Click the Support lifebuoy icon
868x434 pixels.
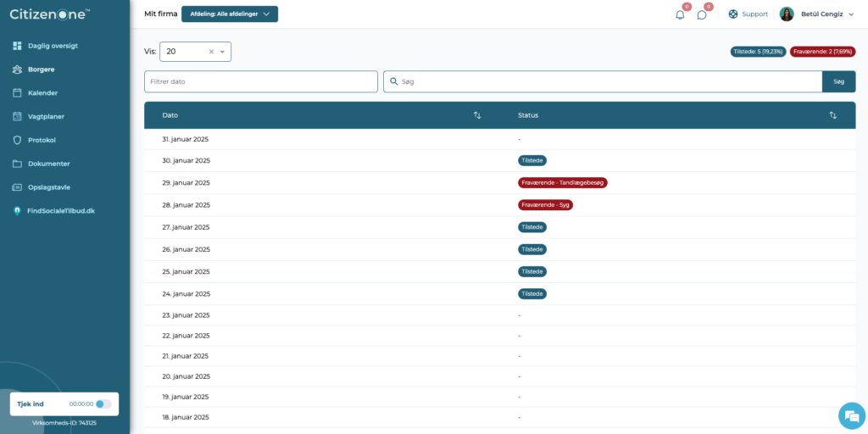point(733,14)
